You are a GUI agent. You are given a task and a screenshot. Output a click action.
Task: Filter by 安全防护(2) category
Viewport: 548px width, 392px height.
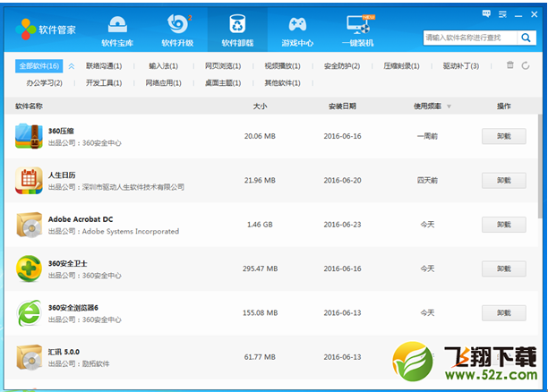[342, 66]
